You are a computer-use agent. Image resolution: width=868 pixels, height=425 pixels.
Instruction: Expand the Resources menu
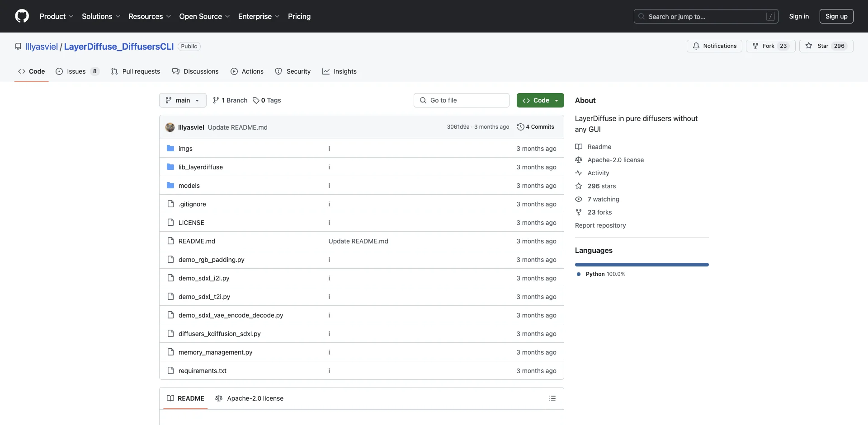[150, 16]
